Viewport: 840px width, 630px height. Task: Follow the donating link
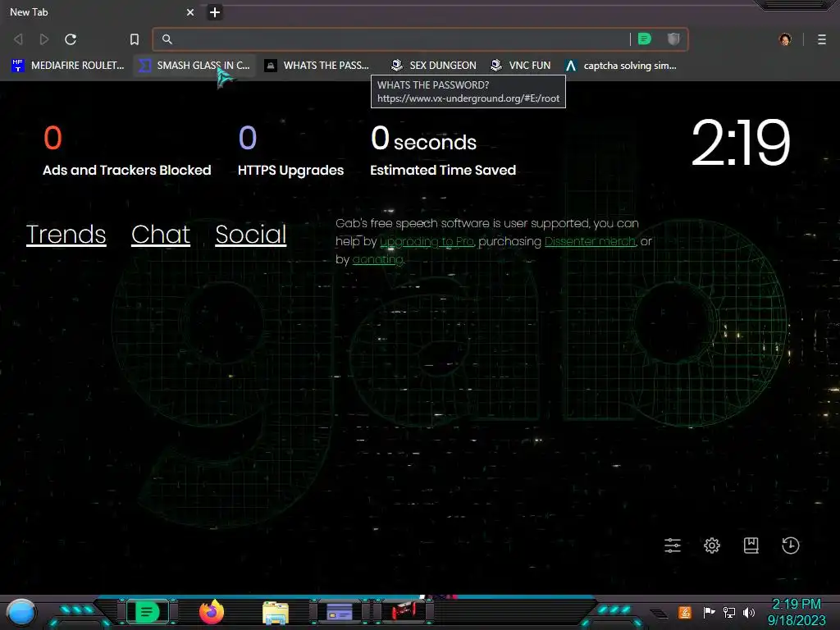(377, 260)
